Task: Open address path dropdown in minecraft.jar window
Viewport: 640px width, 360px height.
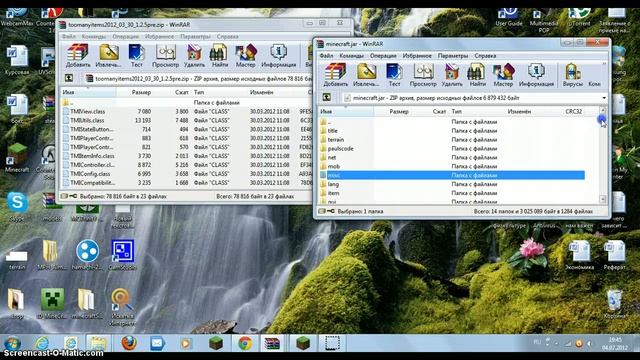Action: (x=604, y=98)
